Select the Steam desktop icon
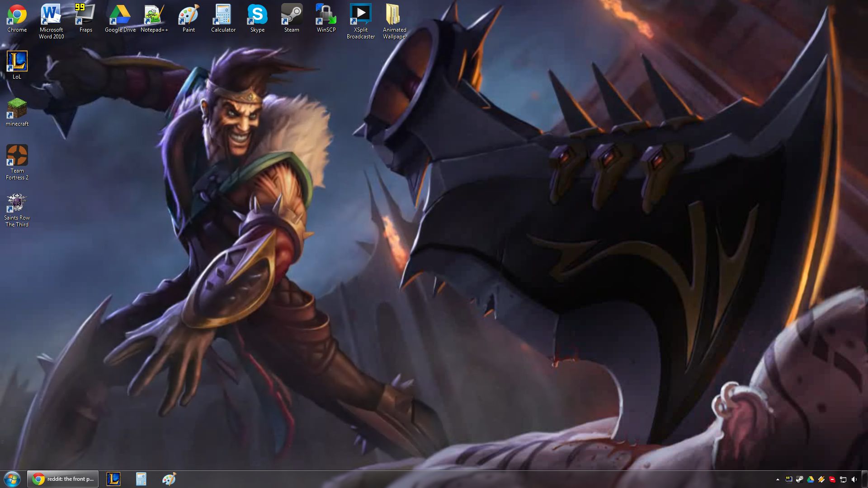Viewport: 868px width, 488px height. (x=292, y=19)
